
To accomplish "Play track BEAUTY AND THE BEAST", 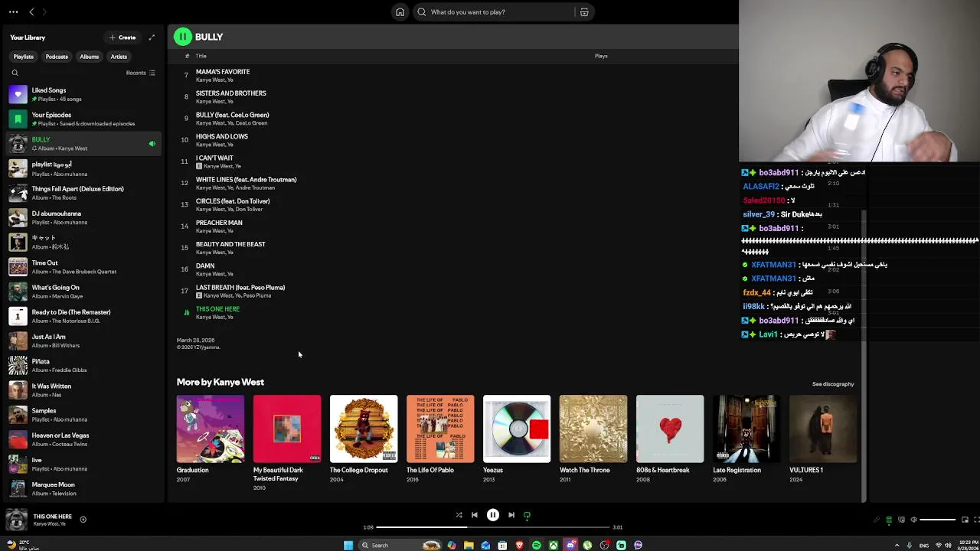I will click(x=230, y=244).
